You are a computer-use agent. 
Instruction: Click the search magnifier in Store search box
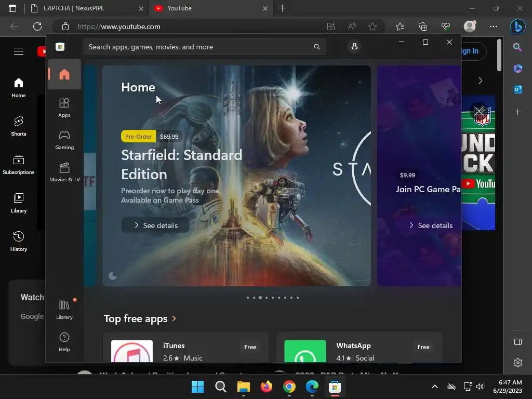coord(316,47)
